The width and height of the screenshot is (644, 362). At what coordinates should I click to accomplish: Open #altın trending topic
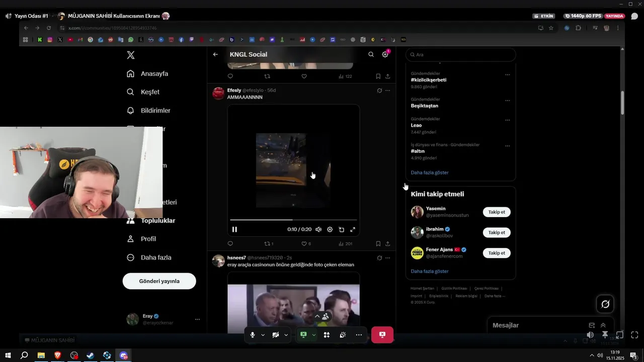click(x=418, y=151)
